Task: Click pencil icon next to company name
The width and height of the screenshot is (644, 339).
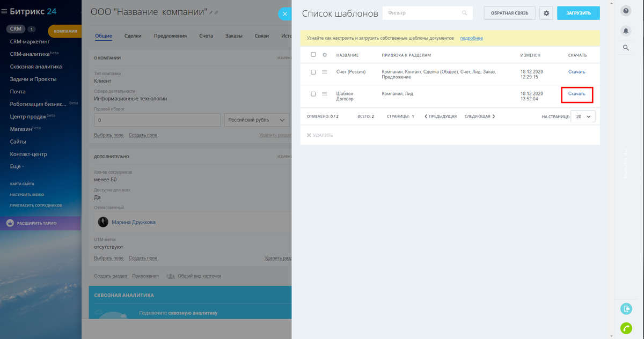Action: click(x=211, y=12)
